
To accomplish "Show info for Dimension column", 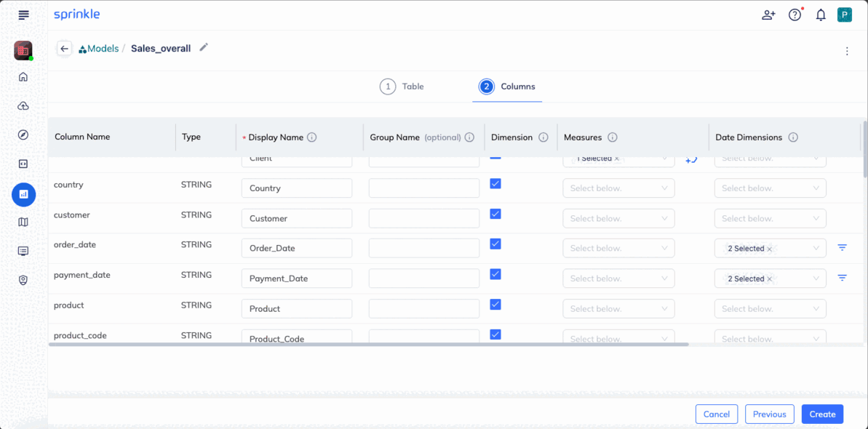I will pos(543,137).
